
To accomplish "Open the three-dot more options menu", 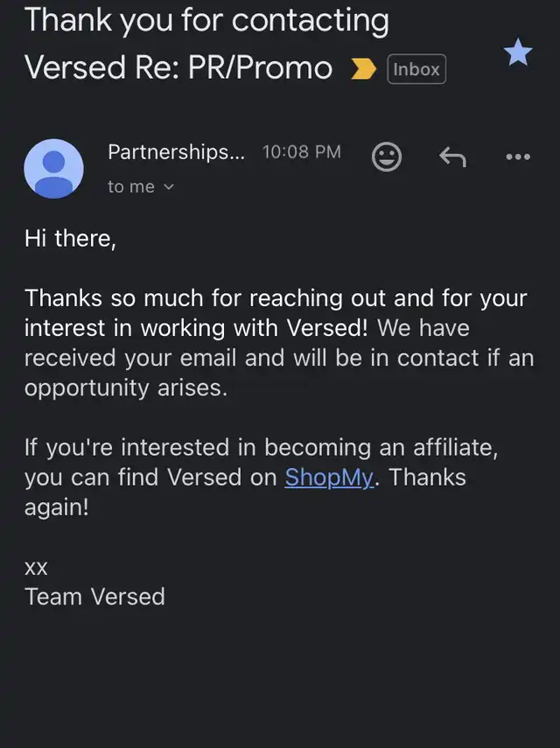I will click(518, 157).
